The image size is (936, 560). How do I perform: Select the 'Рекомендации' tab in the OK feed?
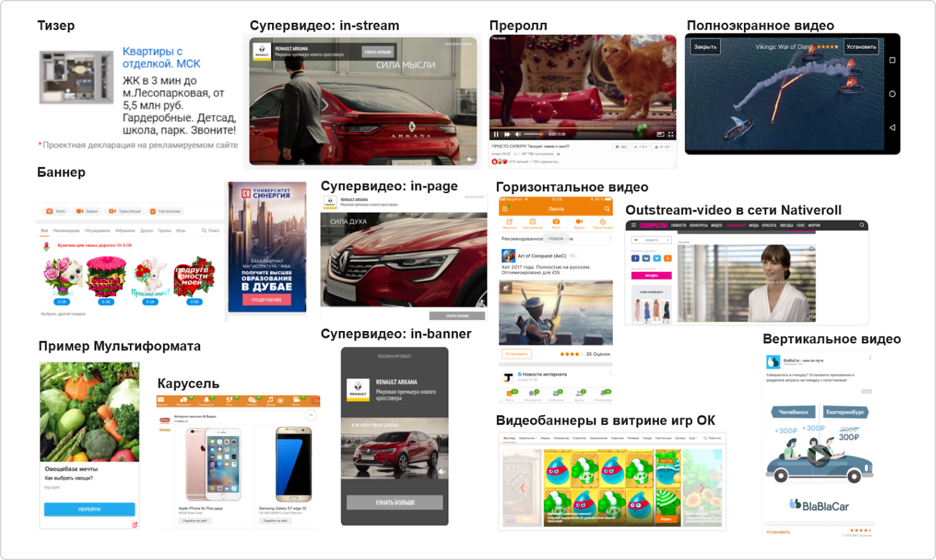coord(66,231)
